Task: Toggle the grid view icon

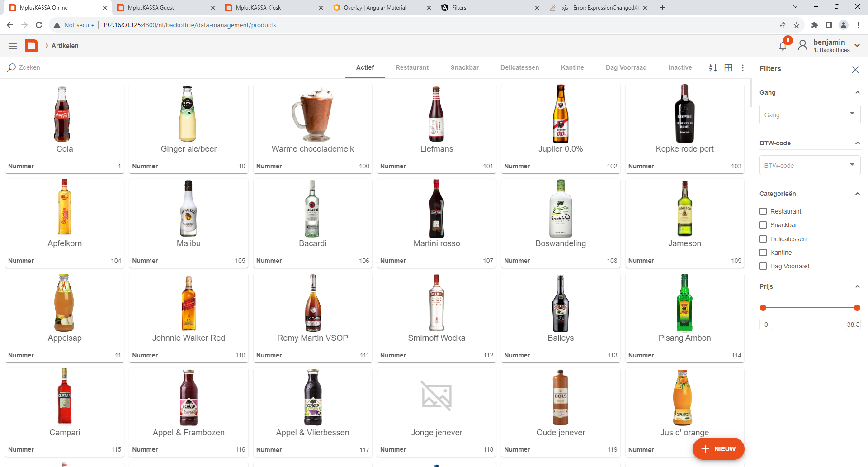Action: (x=728, y=68)
